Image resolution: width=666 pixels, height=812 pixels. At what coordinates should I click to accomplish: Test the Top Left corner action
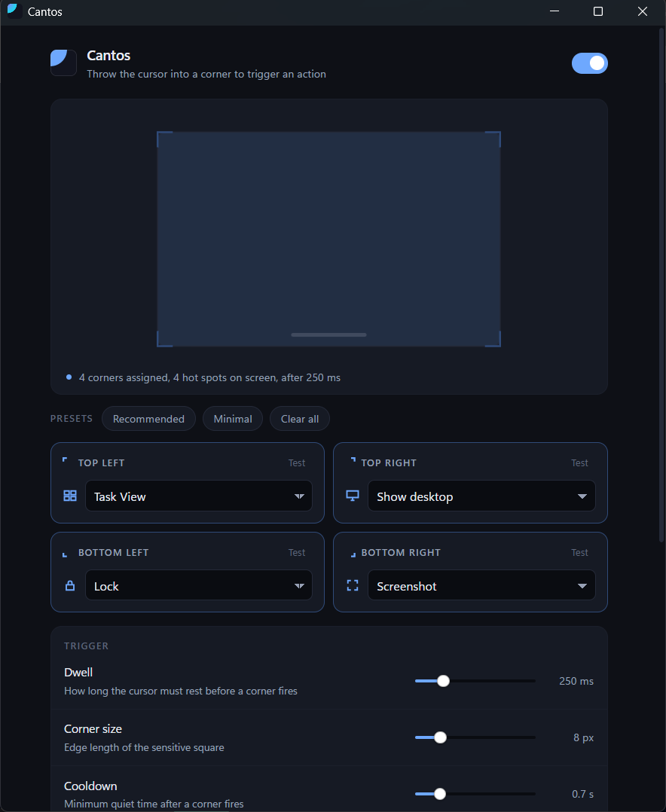297,463
